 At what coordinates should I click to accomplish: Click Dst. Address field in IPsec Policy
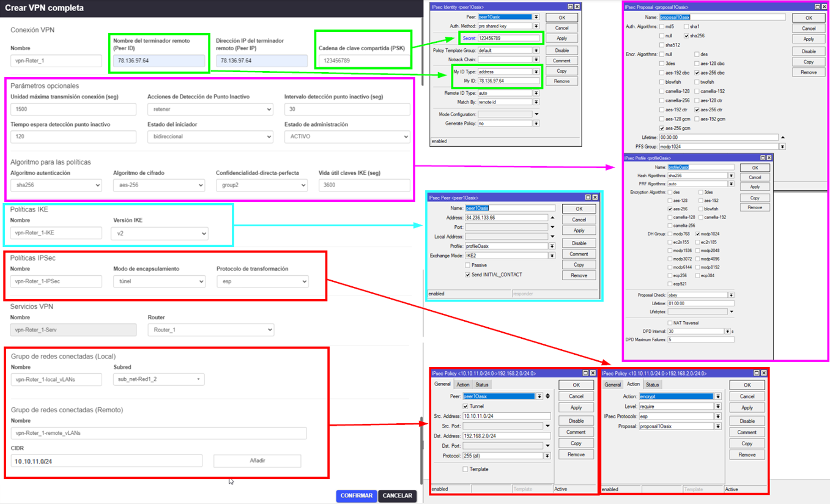pyautogui.click(x=506, y=436)
